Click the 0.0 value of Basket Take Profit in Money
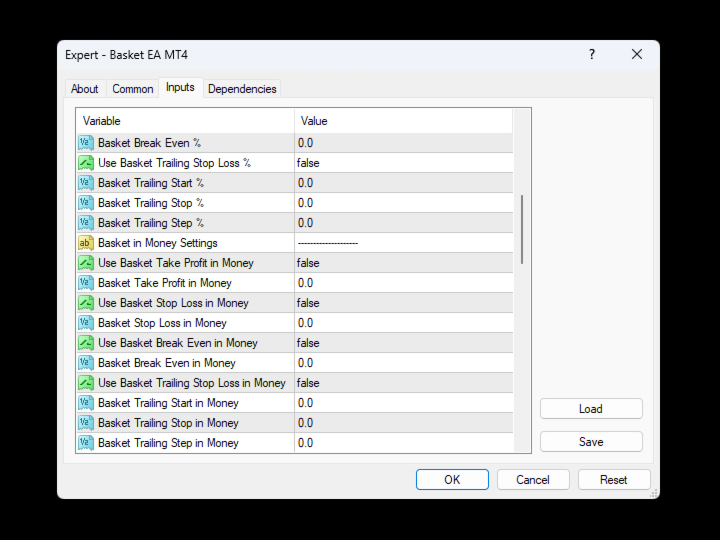This screenshot has height=540, width=720. click(305, 283)
